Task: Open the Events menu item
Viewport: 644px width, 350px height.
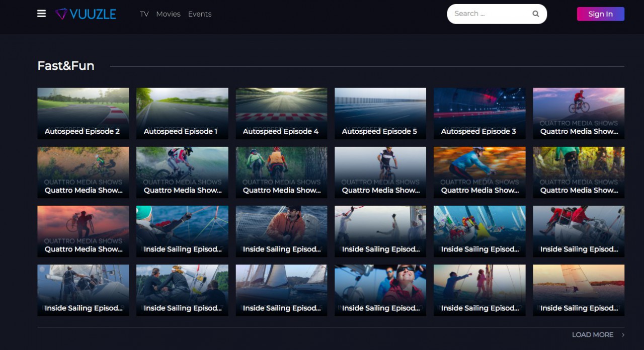Action: (200, 14)
